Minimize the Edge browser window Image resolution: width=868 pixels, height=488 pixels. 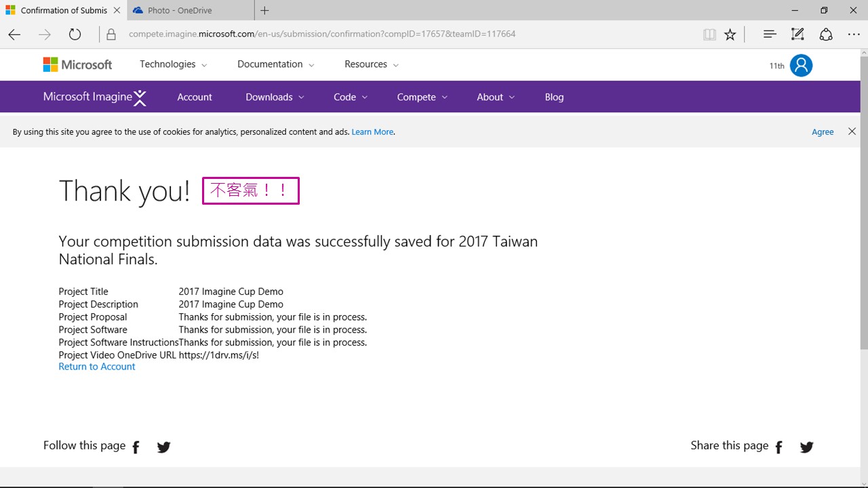[795, 10]
